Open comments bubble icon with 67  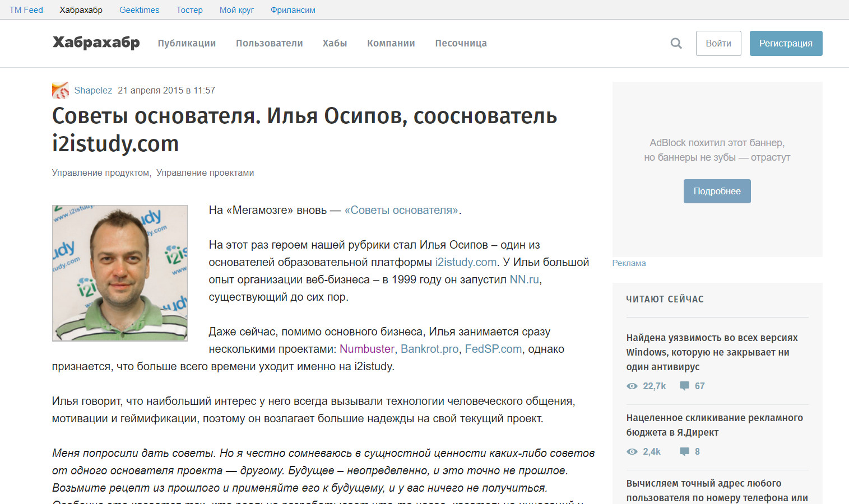pos(684,386)
